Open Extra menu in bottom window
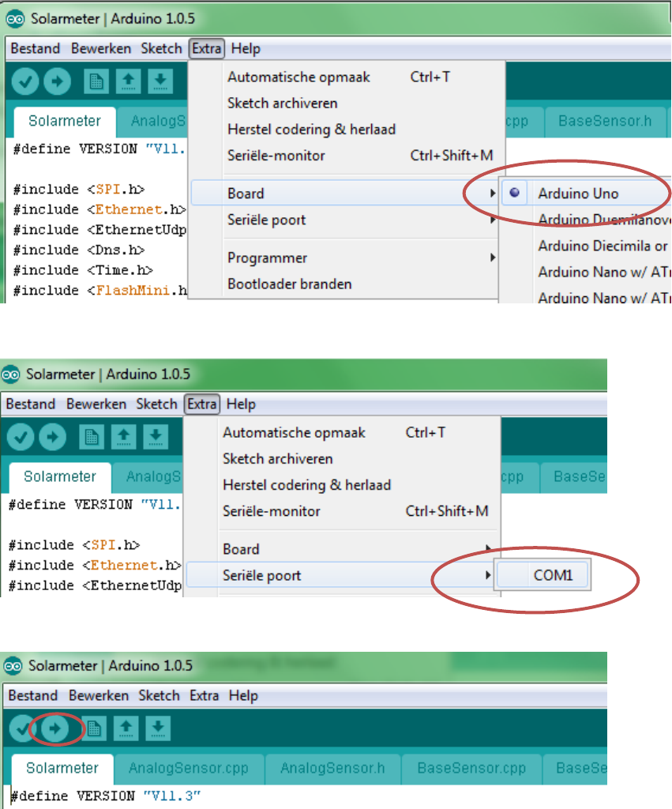The height and width of the screenshot is (809, 672). pos(205,695)
